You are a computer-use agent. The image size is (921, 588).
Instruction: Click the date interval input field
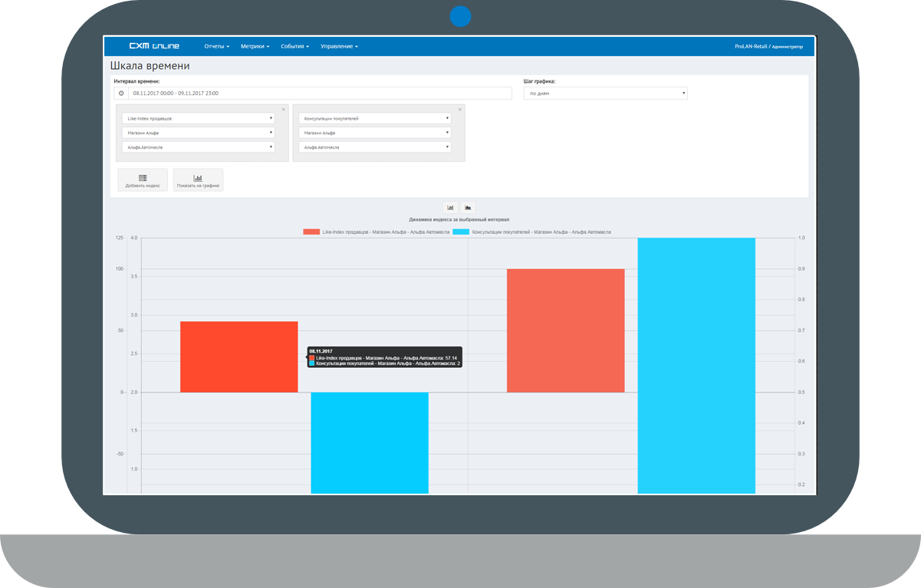coord(319,94)
